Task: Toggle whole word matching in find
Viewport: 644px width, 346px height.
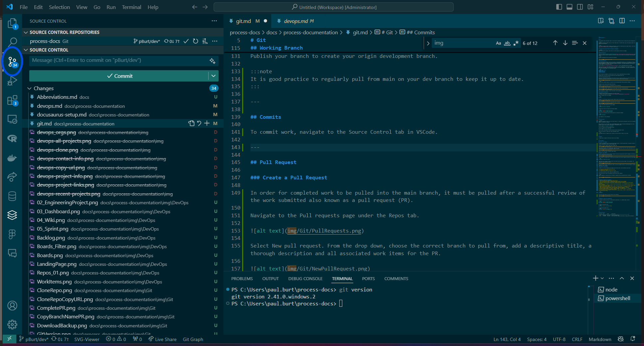Action: coord(507,43)
